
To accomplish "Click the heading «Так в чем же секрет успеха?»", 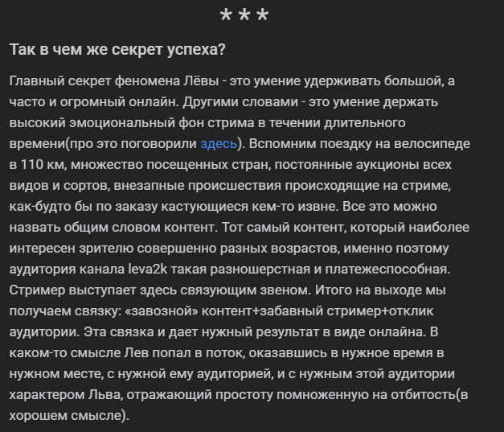I will point(117,50).
